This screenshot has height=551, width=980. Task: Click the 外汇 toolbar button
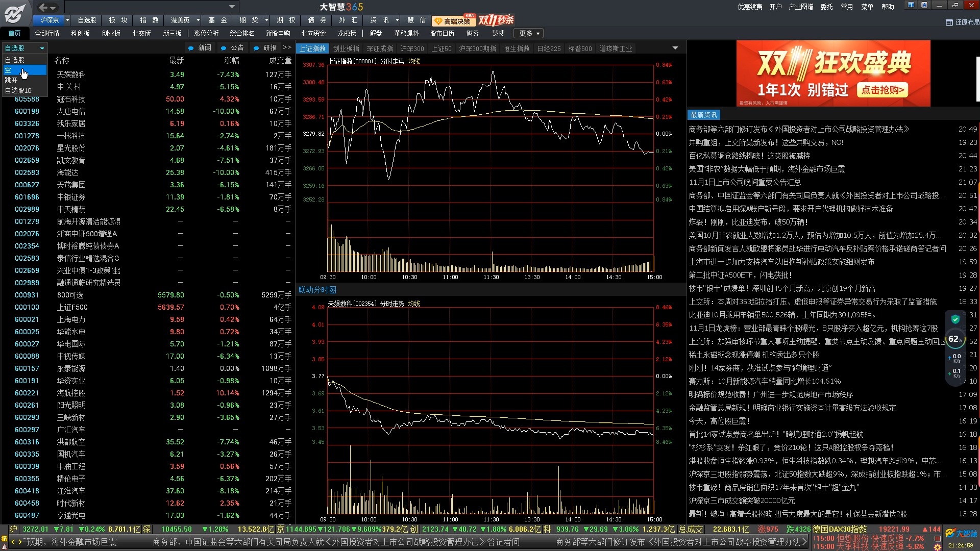tap(348, 20)
